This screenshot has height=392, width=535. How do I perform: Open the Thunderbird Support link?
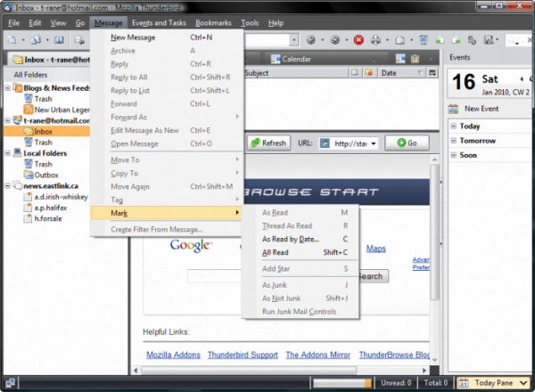tap(243, 355)
